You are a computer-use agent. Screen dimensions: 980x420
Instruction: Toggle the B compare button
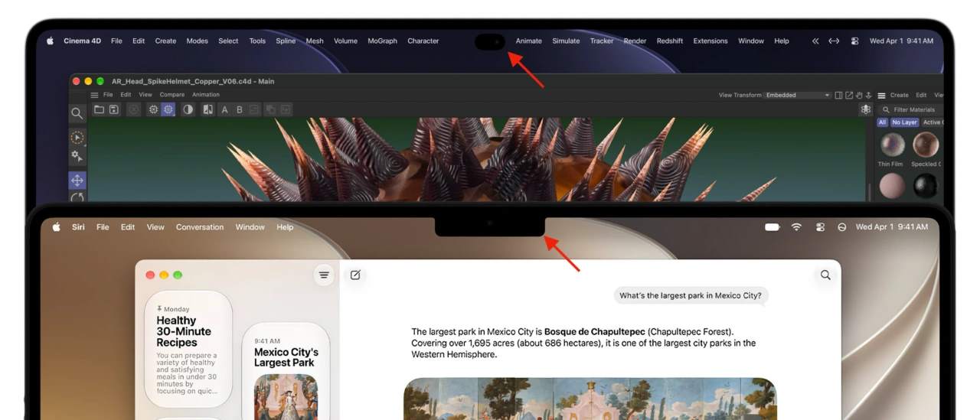click(239, 109)
